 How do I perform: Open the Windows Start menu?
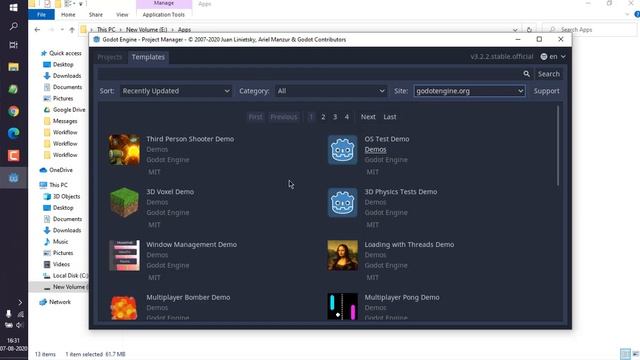[13, 8]
